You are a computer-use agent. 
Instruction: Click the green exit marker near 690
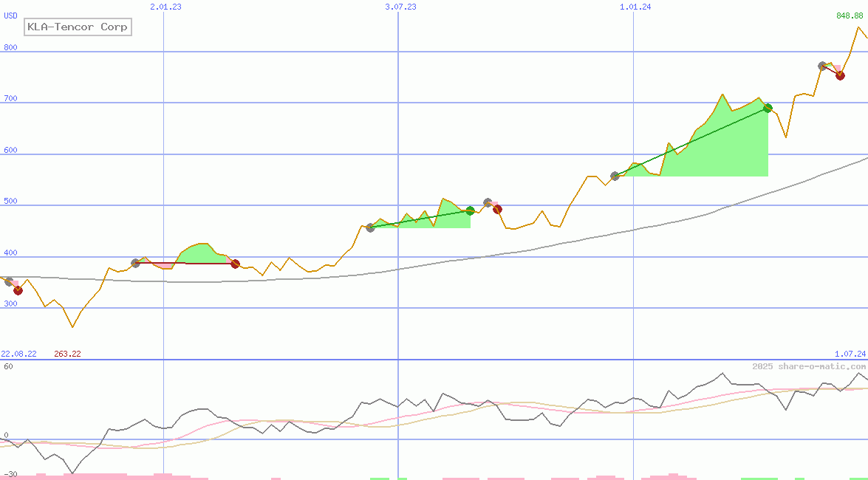click(768, 108)
